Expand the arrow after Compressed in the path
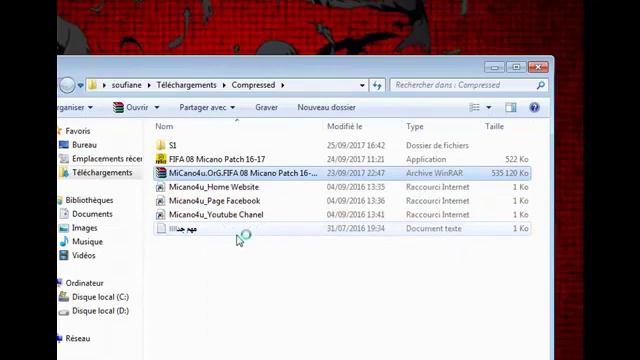Screen dimensions: 640x360 point(282,85)
